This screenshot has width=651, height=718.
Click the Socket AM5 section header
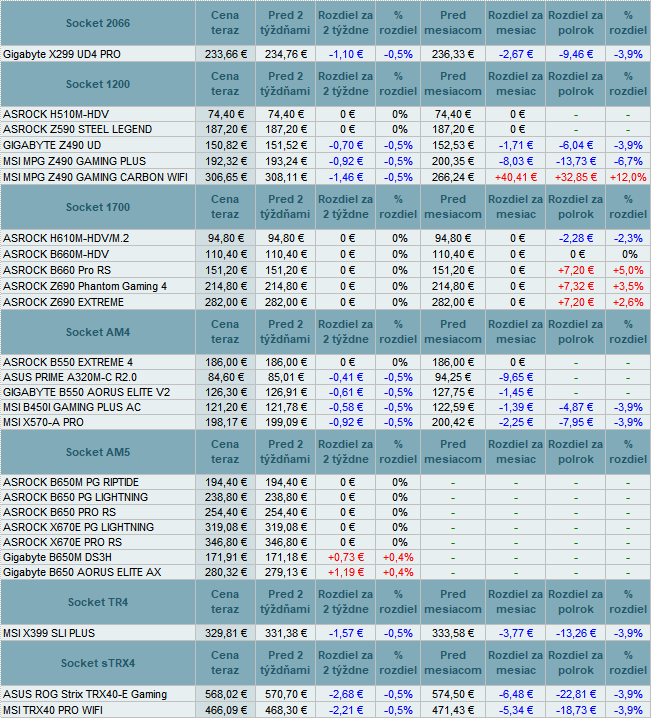click(x=98, y=452)
